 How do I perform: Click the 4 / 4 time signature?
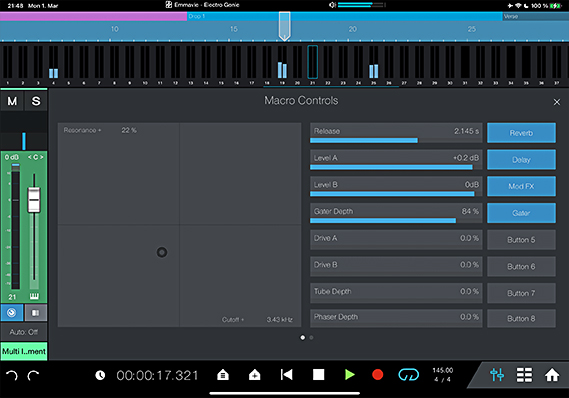442,379
